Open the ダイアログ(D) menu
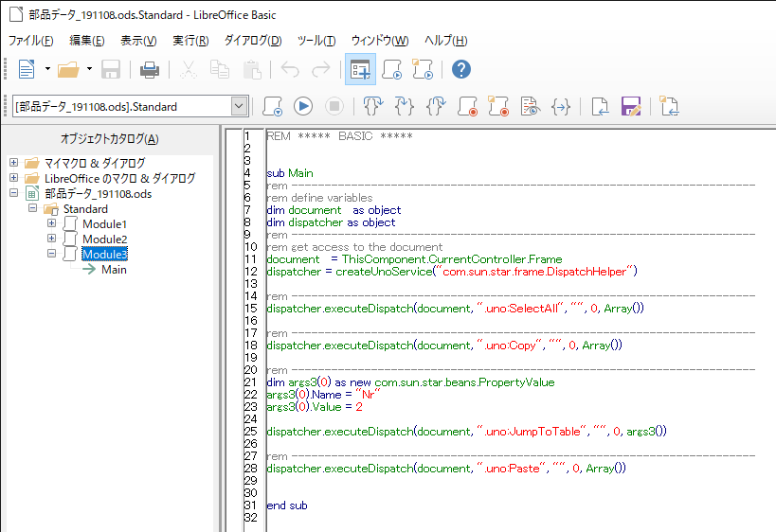The height and width of the screenshot is (532, 776). click(253, 41)
